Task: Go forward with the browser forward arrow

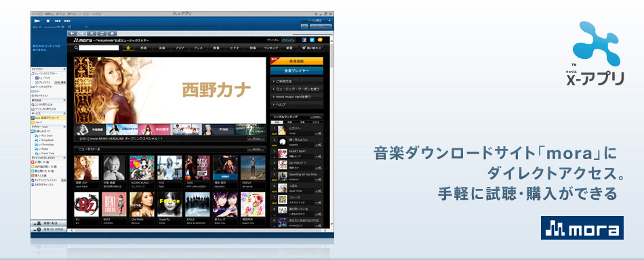Action: coord(82,33)
